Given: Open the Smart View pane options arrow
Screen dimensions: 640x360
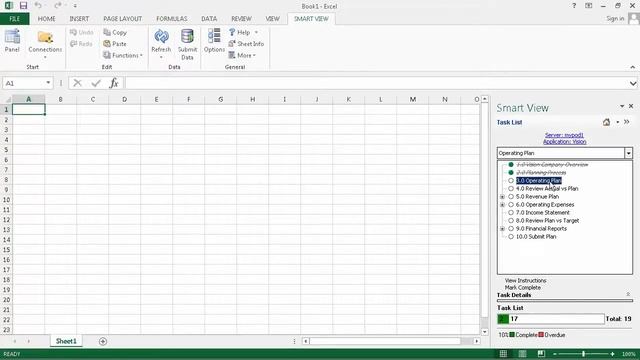Looking at the screenshot, I should [622, 106].
